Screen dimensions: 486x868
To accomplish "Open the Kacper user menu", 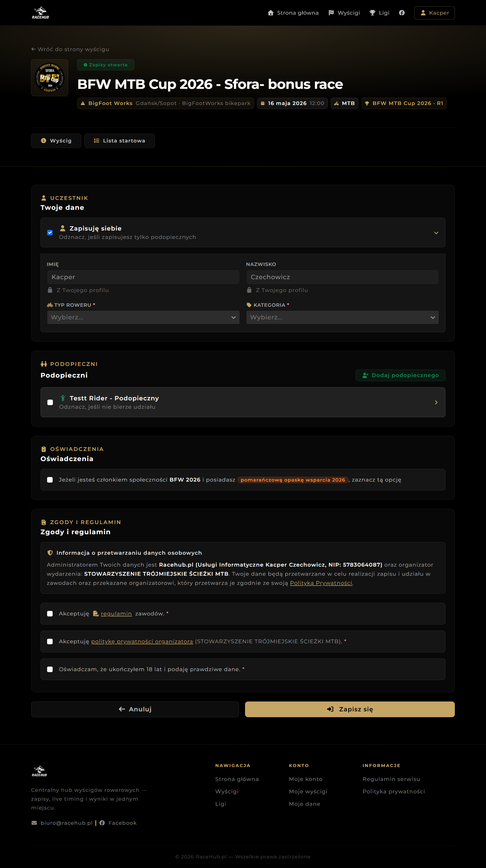I will [x=434, y=13].
